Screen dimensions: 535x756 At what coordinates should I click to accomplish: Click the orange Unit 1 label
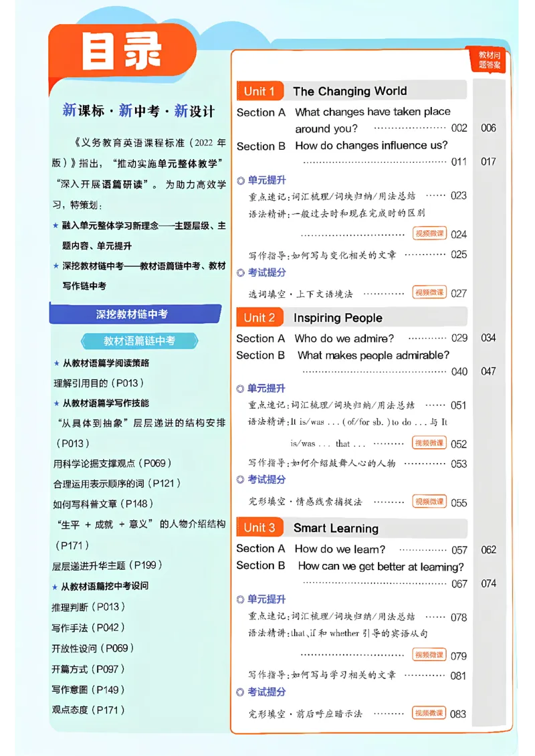259,91
